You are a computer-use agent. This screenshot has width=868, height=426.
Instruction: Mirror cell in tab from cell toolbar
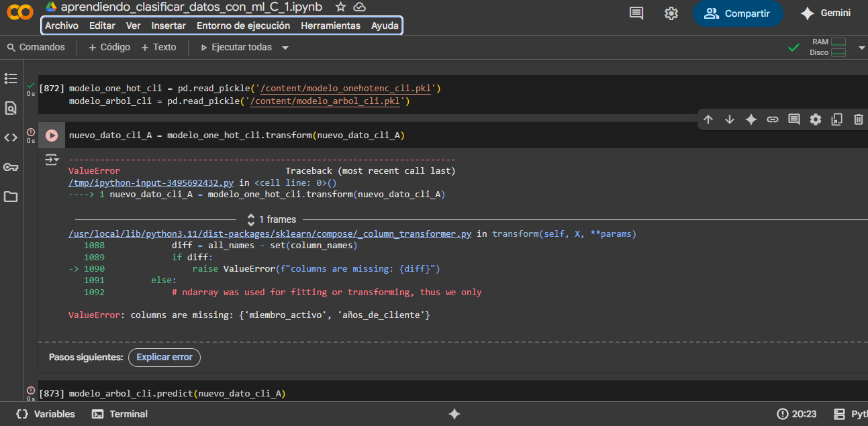(837, 119)
